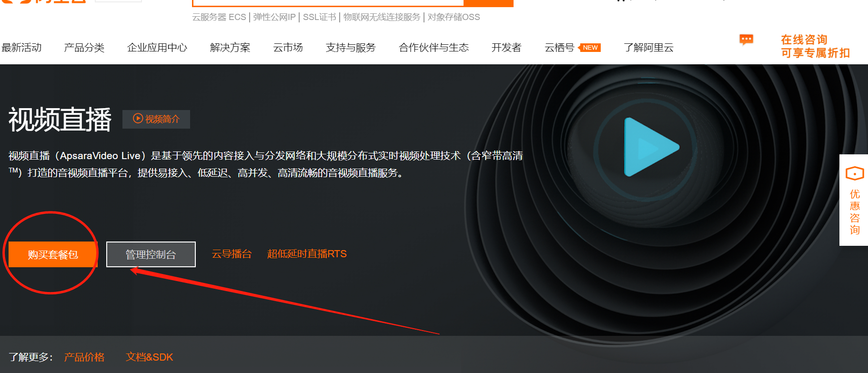Viewport: 868px width, 373px height.
Task: Click the orange online chat bubble icon
Action: click(746, 40)
